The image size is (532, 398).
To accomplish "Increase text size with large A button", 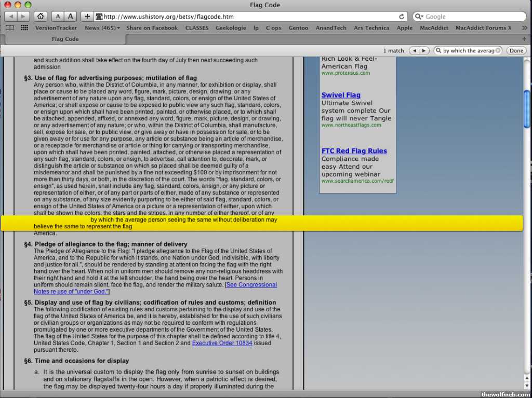I will (70, 17).
